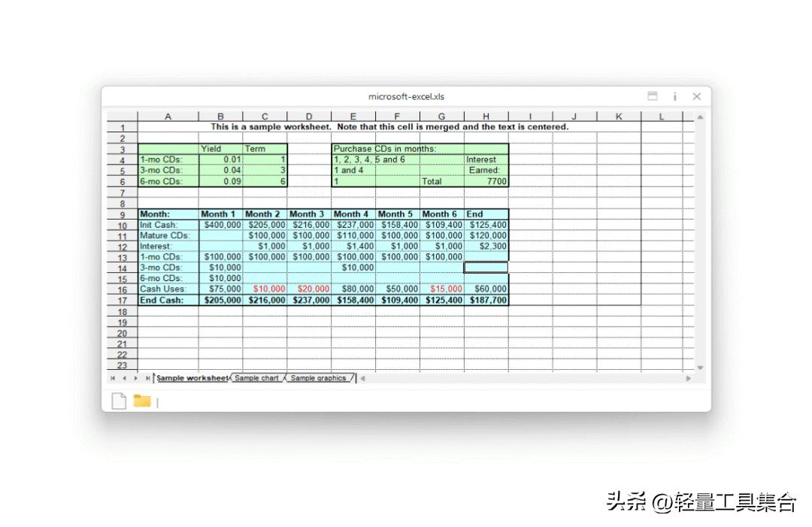Select the 'End' header cell
The image size is (812, 527).
486,214
